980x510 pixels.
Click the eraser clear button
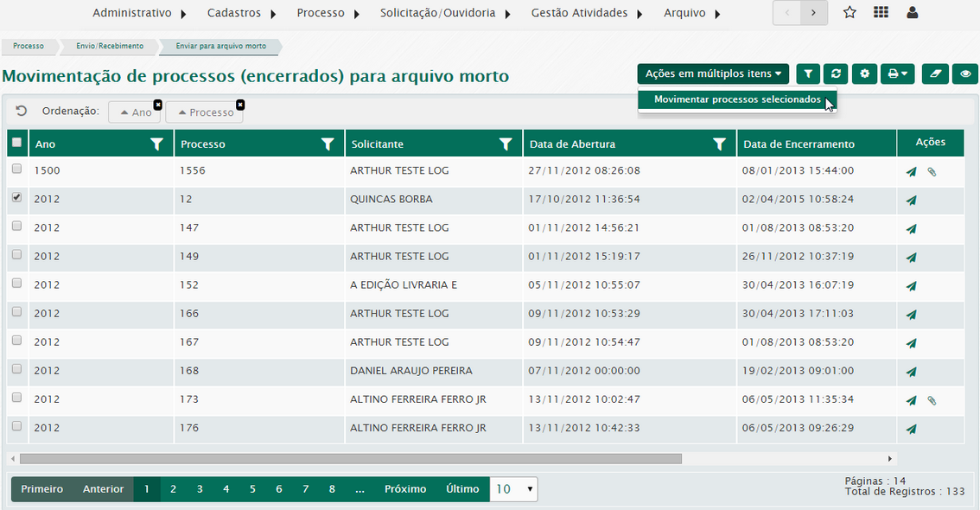(934, 74)
